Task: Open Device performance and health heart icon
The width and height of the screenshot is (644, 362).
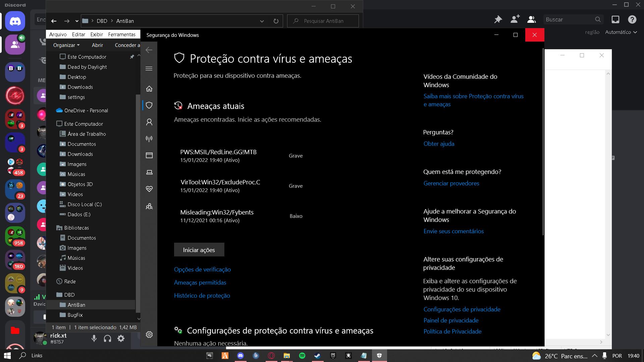Action: pos(149,189)
